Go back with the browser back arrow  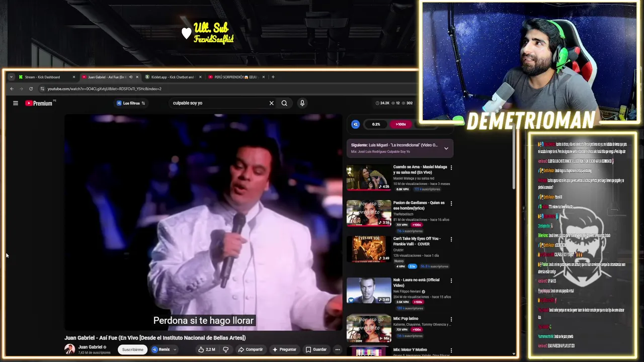(12, 89)
